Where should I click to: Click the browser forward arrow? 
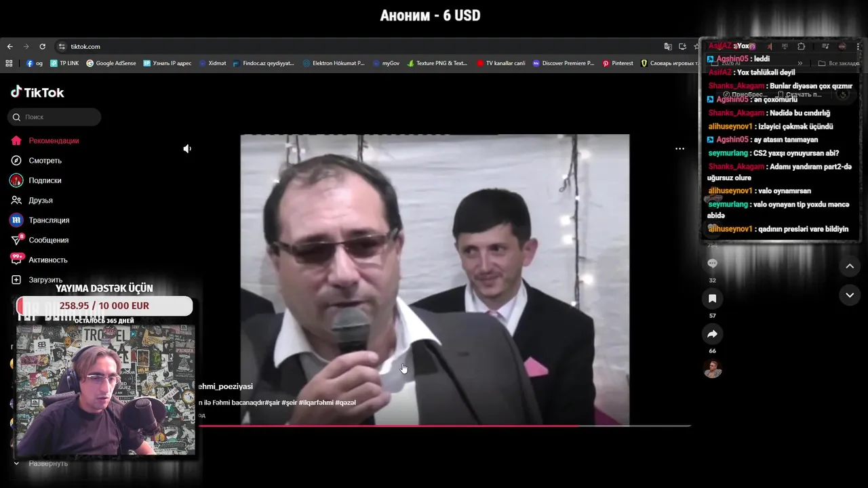[x=26, y=47]
